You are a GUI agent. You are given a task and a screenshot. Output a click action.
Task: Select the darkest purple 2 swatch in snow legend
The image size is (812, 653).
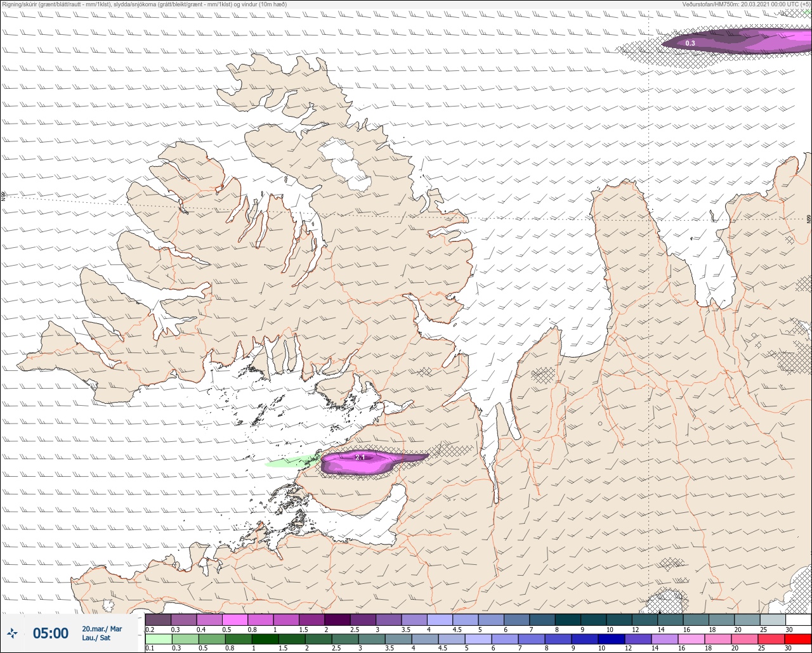pos(337,619)
